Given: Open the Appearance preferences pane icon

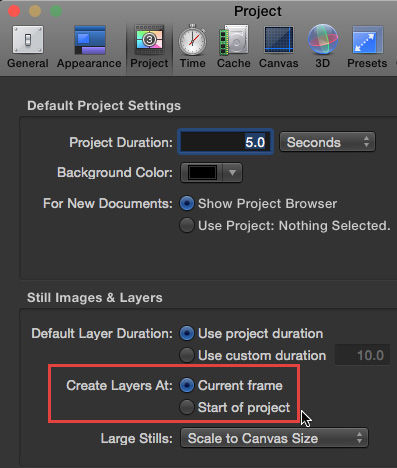Looking at the screenshot, I should 90,40.
